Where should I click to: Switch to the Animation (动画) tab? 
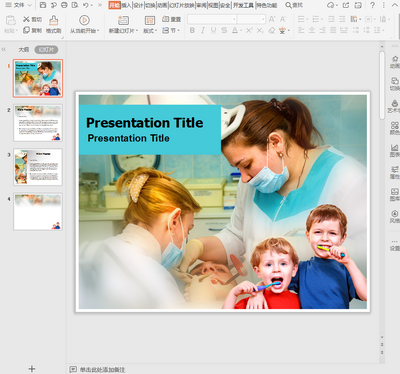click(x=162, y=5)
